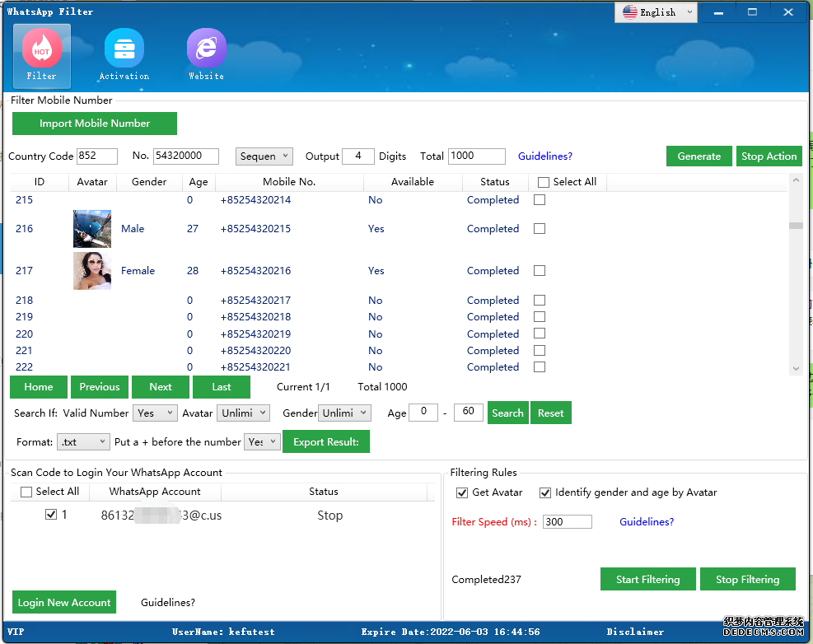Go to the Next results page
This screenshot has height=644, width=813.
(x=161, y=387)
